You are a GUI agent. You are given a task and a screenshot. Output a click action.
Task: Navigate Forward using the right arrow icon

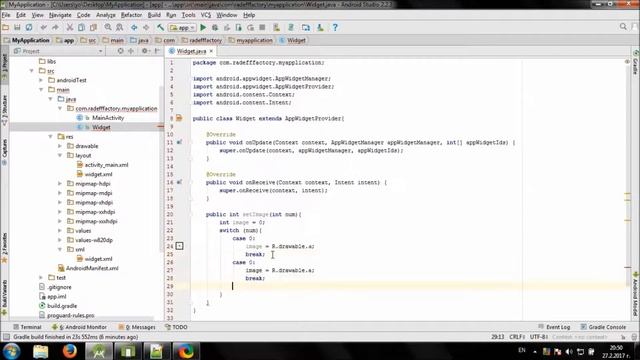(146, 27)
